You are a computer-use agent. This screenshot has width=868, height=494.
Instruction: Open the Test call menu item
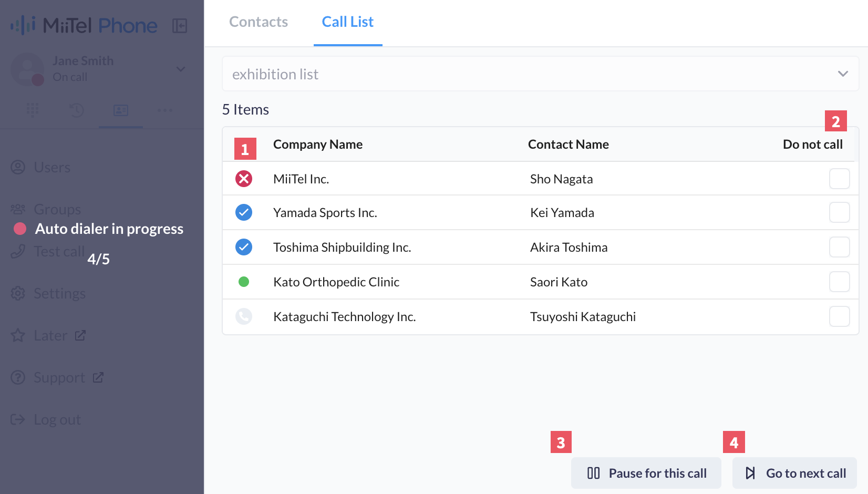click(59, 251)
